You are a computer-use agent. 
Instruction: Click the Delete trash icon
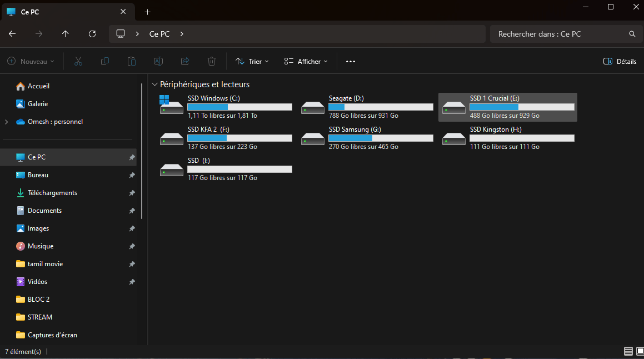(x=212, y=61)
